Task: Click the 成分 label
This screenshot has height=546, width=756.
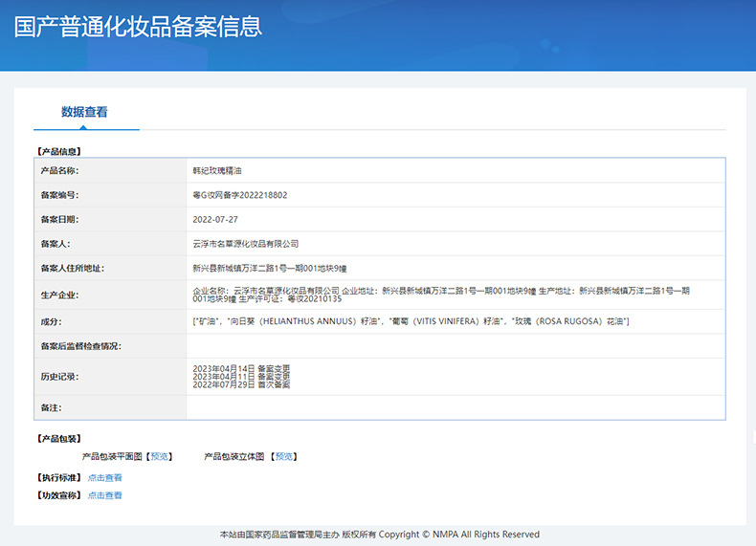Action: click(51, 321)
